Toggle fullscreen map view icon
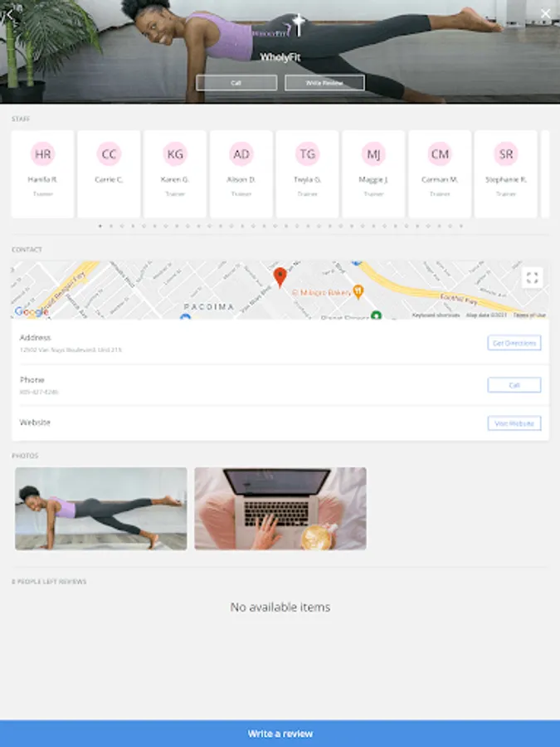560x747 pixels. point(532,277)
